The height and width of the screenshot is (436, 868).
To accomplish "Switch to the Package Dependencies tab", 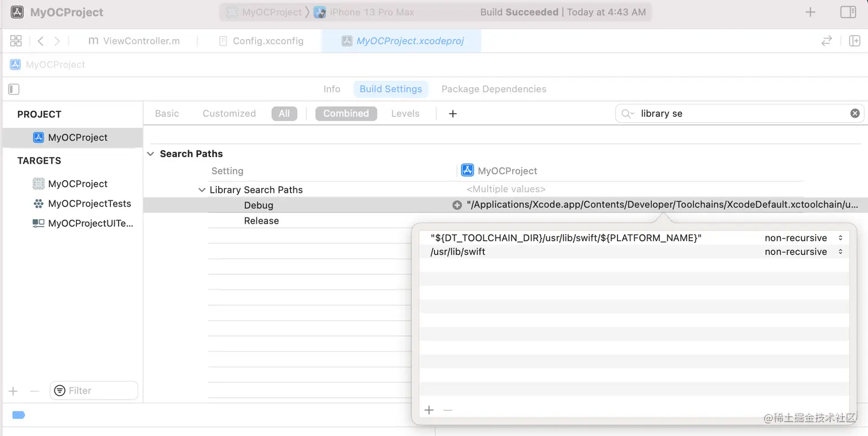I will 494,89.
